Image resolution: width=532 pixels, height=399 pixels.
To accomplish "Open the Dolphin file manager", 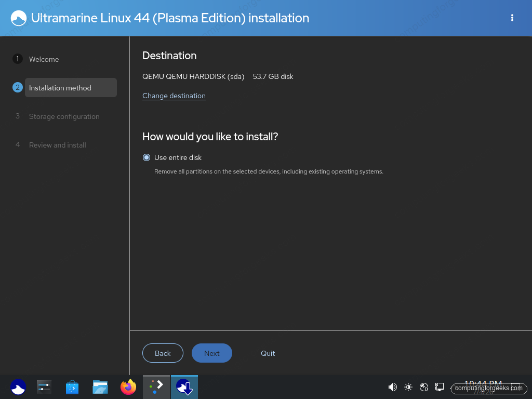I will click(100, 387).
